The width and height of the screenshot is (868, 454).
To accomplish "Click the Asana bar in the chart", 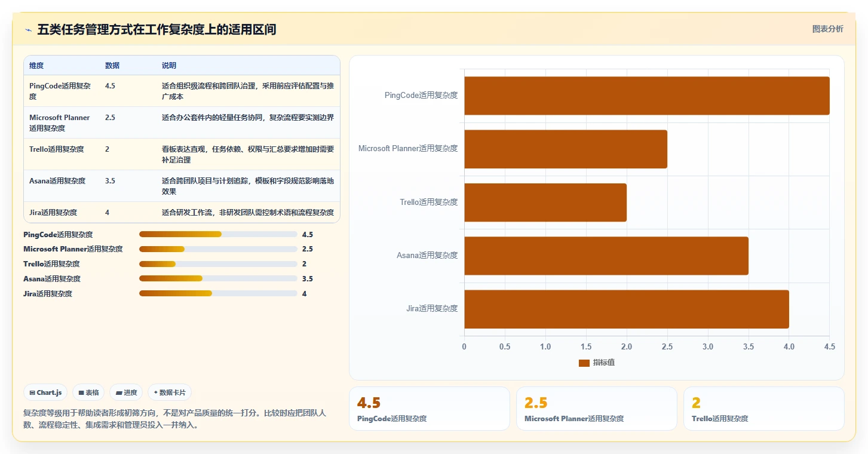I will (x=606, y=256).
